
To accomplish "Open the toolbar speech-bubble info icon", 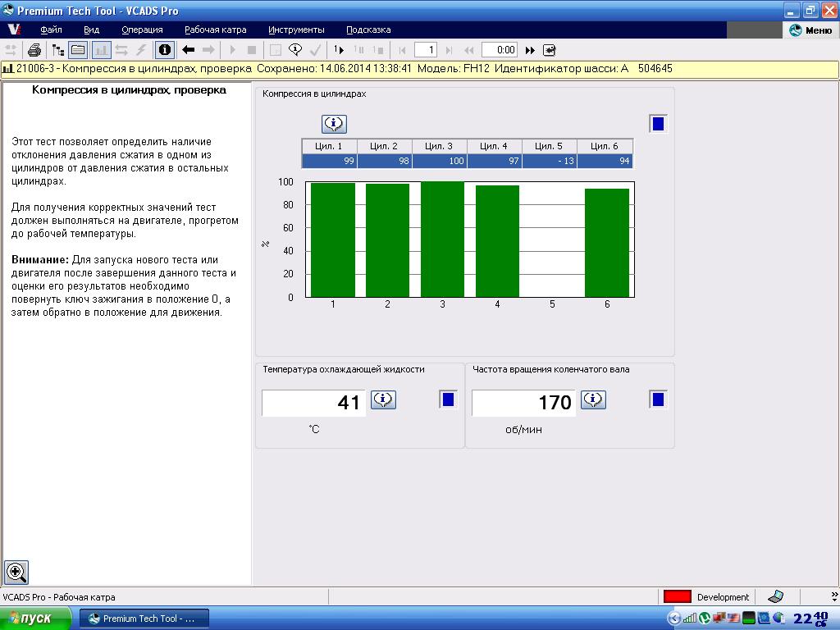I will (x=295, y=50).
